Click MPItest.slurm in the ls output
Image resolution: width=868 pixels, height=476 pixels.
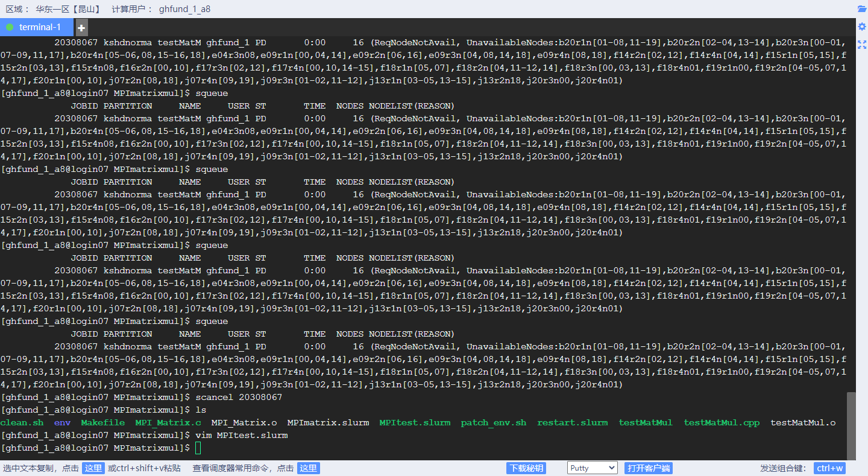click(415, 422)
